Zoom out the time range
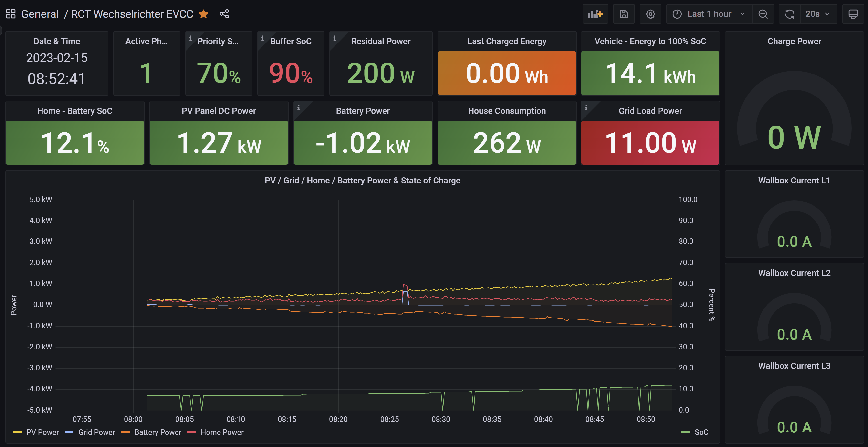The height and width of the screenshot is (447, 868). click(763, 14)
